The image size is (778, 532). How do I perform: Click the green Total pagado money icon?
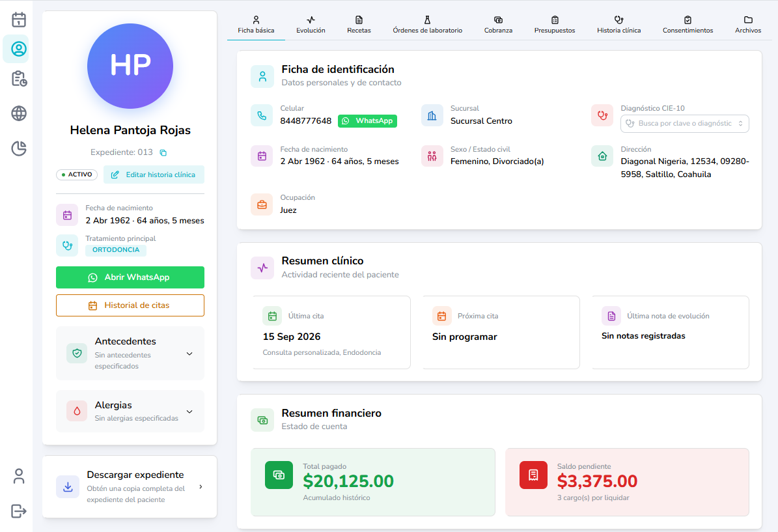pos(279,475)
